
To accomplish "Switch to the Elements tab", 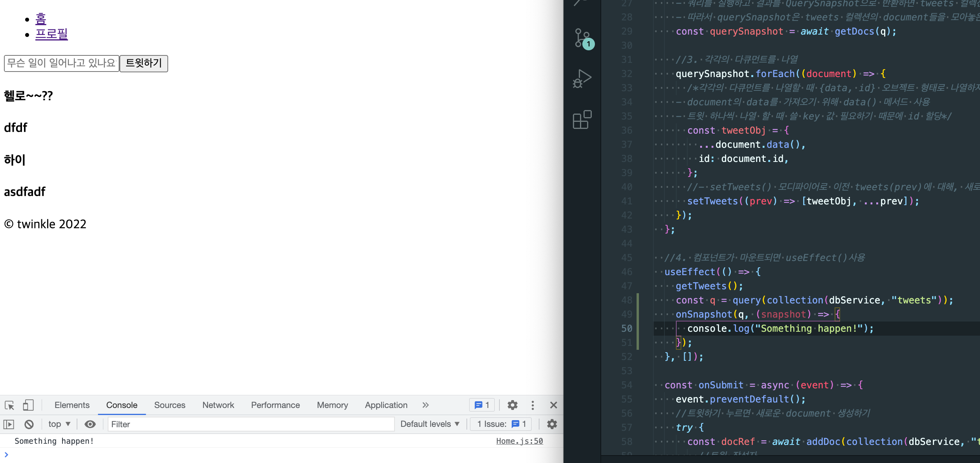I will pos(72,405).
